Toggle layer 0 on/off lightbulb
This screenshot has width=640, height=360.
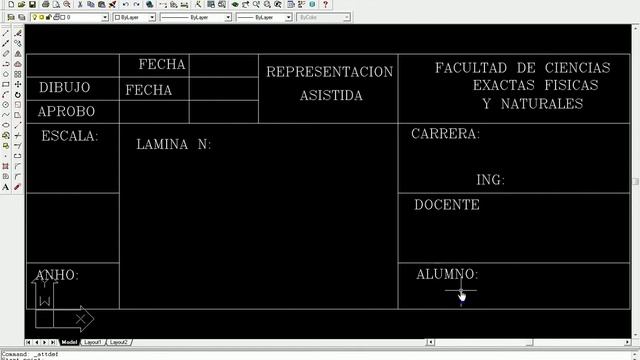tap(35, 17)
